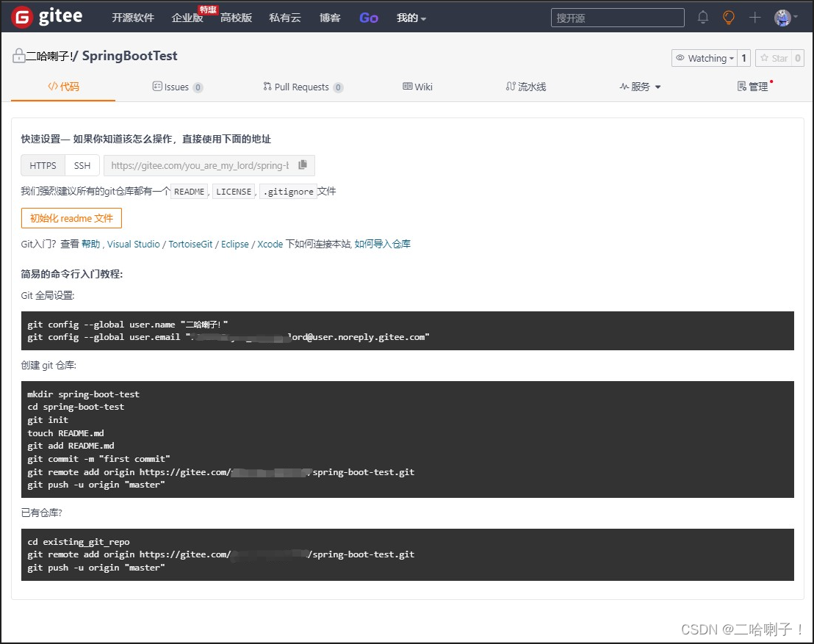Screen dimensions: 814x644
Task: Click the 'git add README.md' line
Action: click(x=71, y=445)
